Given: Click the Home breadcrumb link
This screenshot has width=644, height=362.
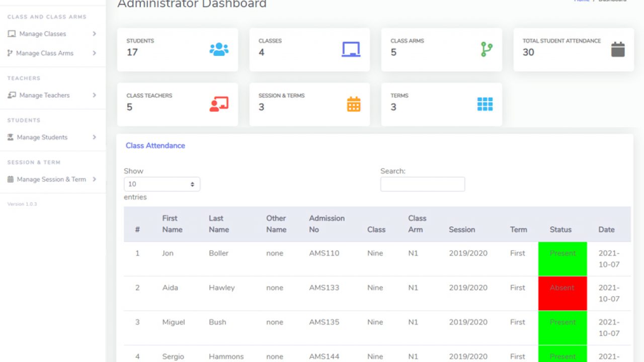Looking at the screenshot, I should coord(582,1).
